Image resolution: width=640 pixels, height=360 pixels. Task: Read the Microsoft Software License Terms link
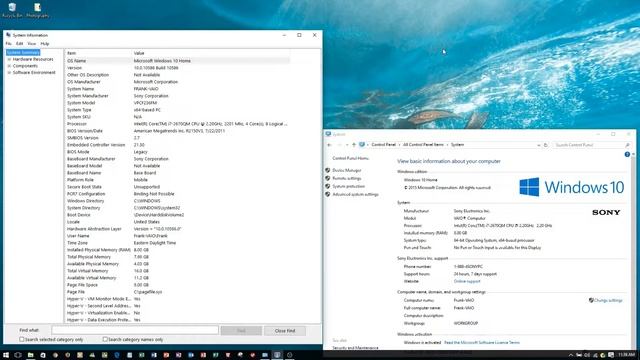pos(482,342)
